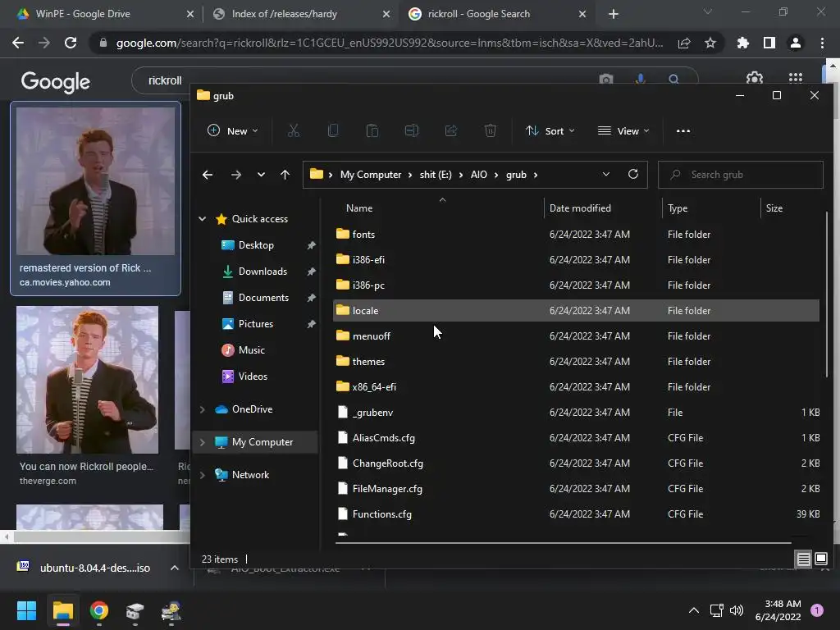The width and height of the screenshot is (840, 630).
Task: Open a new Chrome tab
Action: coord(614,14)
